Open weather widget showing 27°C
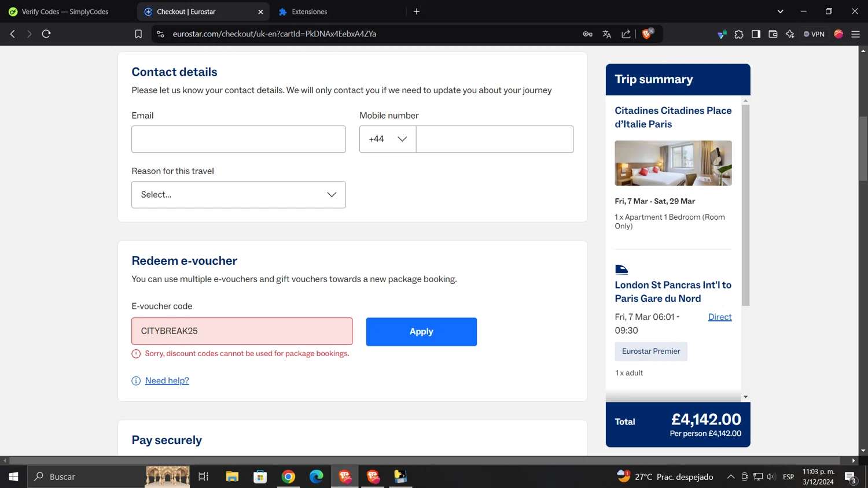868x488 pixels. [665, 476]
